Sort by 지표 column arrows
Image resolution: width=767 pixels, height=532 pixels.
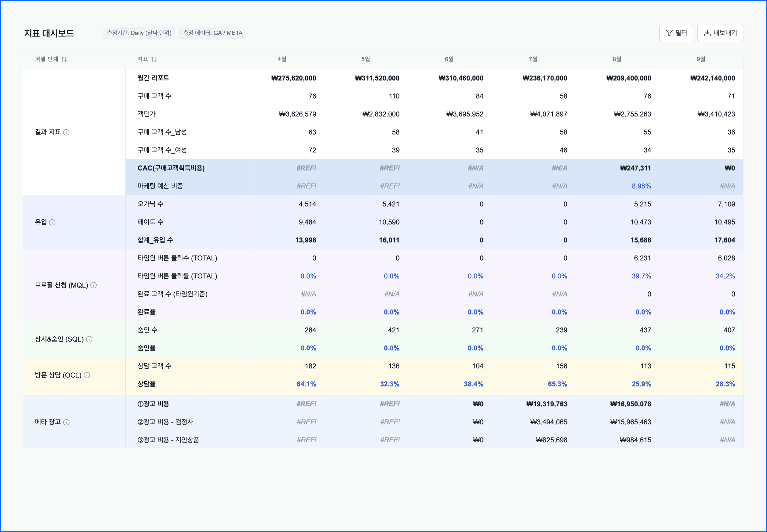tap(154, 59)
